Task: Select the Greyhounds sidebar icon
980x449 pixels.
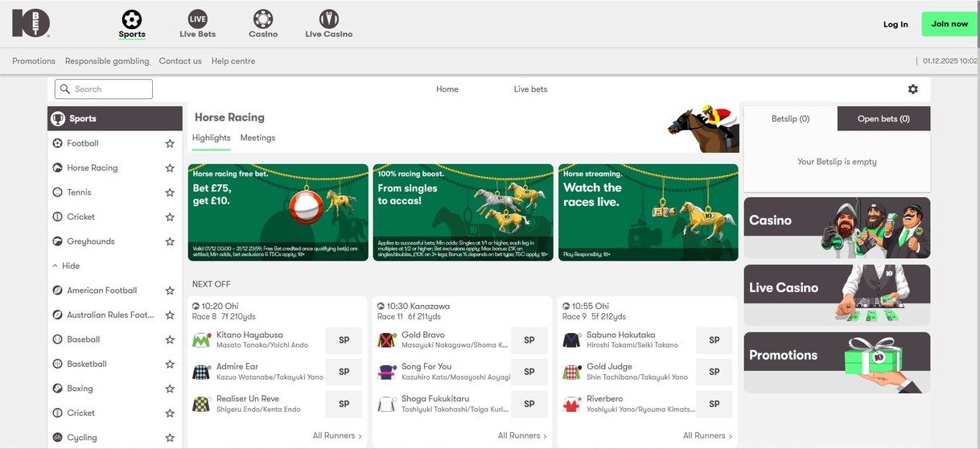Action: 58,241
